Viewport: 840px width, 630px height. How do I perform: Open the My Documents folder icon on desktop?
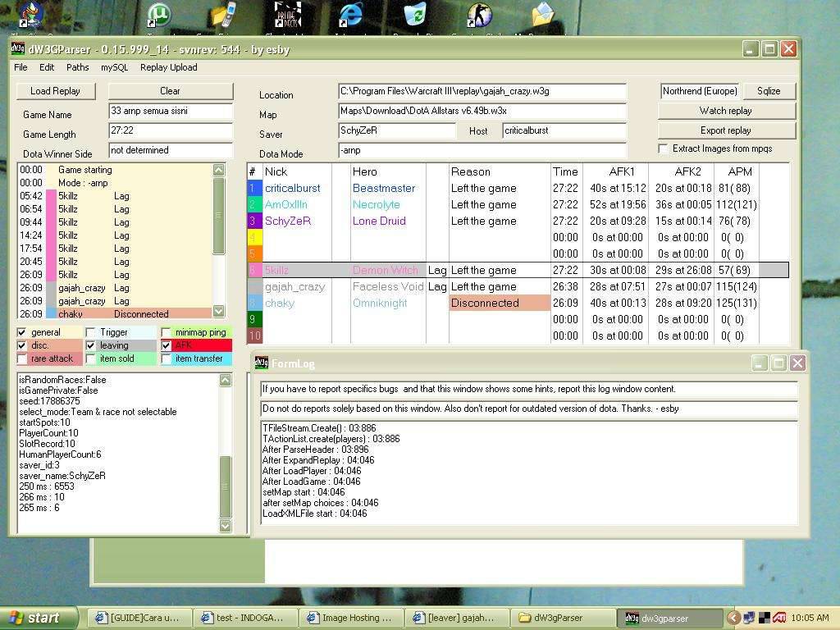(543, 15)
